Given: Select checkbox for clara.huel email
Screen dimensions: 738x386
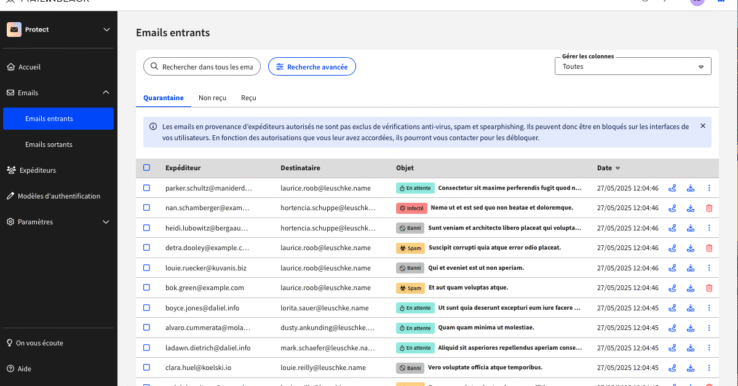Looking at the screenshot, I should [x=146, y=368].
